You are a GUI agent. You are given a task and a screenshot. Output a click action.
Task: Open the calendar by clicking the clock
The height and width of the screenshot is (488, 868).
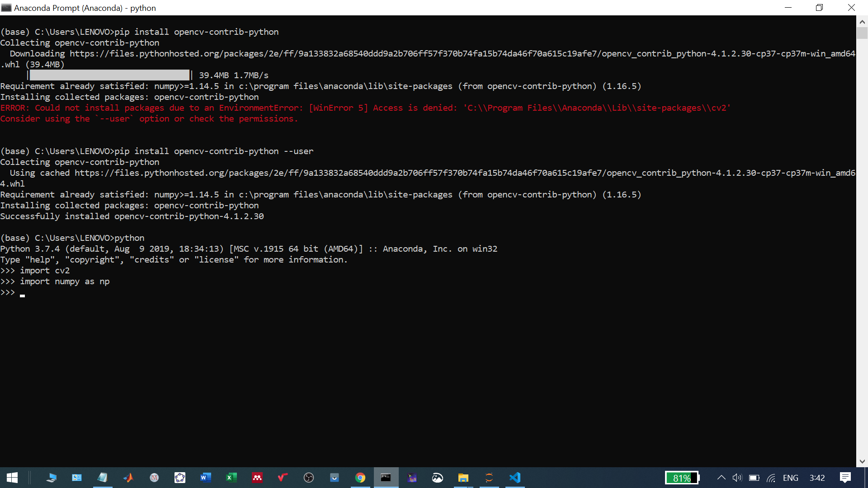(x=817, y=478)
